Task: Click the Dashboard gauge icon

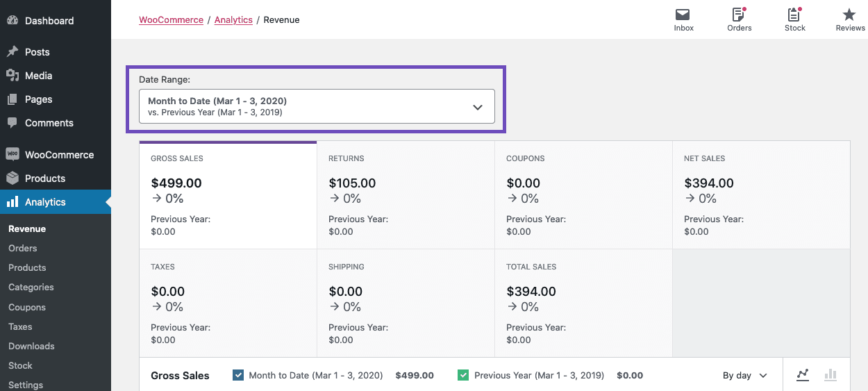Action: pyautogui.click(x=12, y=21)
